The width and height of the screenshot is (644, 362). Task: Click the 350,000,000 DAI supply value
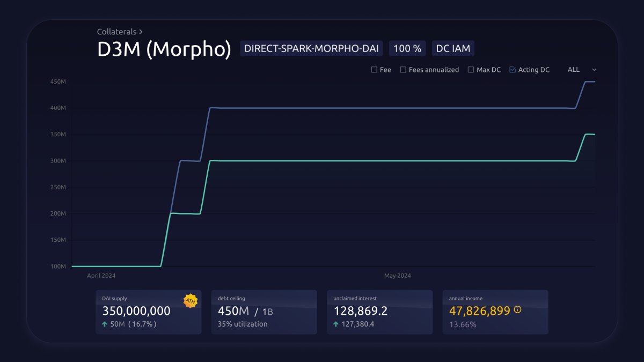tap(136, 311)
